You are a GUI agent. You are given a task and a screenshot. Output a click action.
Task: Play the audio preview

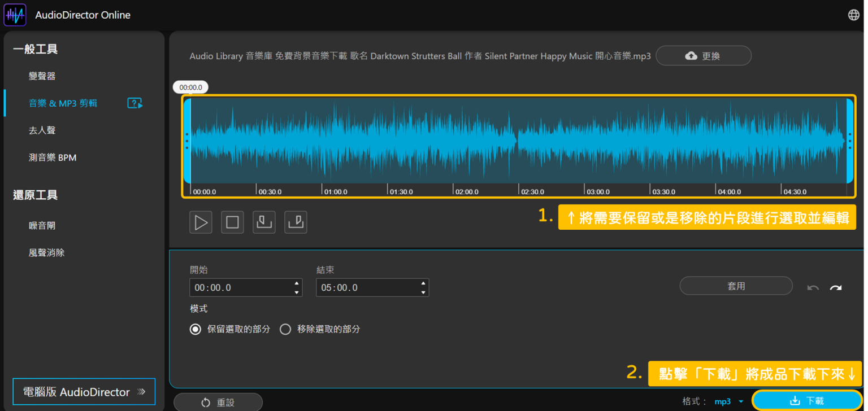(201, 222)
